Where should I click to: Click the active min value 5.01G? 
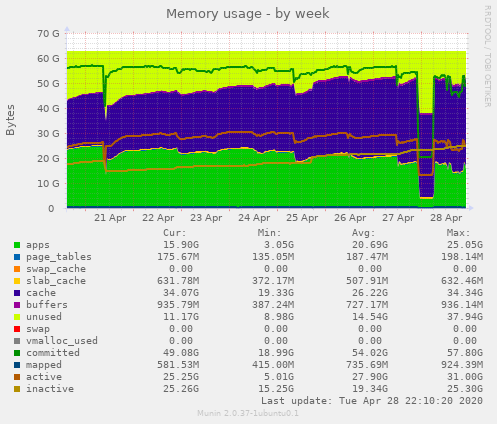click(x=279, y=377)
